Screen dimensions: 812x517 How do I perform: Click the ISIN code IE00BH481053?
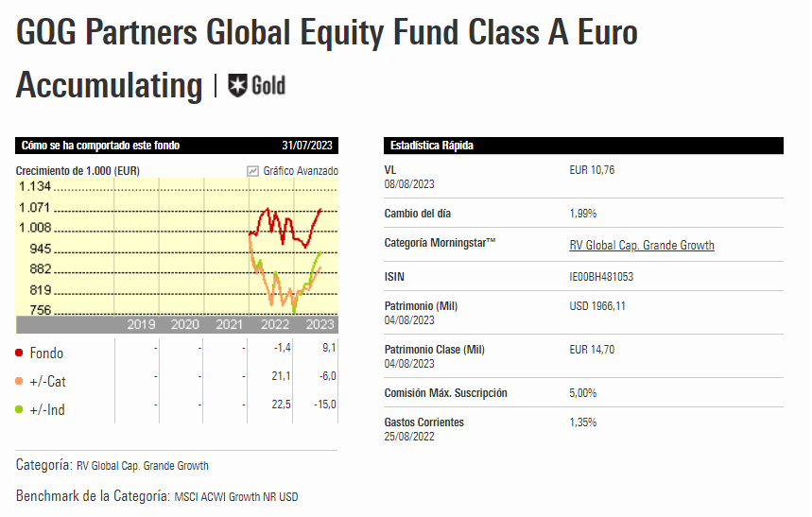click(601, 277)
